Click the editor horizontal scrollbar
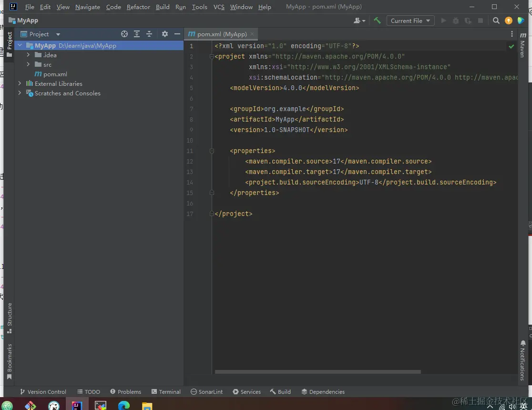This screenshot has height=410, width=532. [x=318, y=372]
